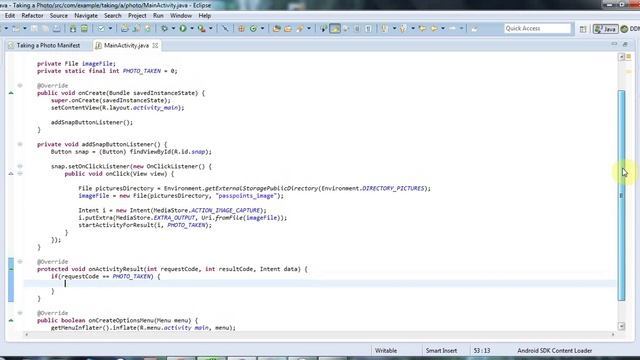Close the MainActivity.java tab
The width and height of the screenshot is (640, 360).
[x=155, y=45]
